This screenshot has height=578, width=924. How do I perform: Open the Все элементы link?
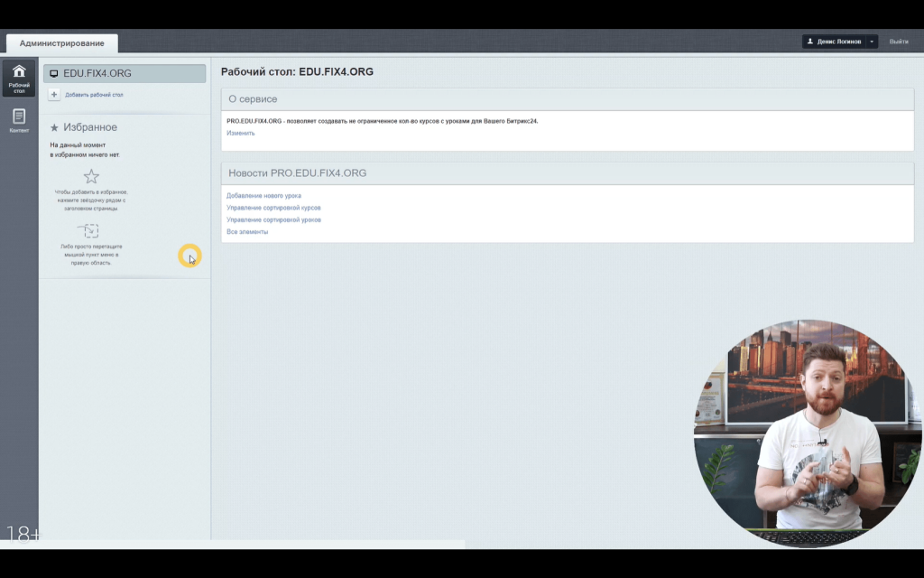[247, 232]
